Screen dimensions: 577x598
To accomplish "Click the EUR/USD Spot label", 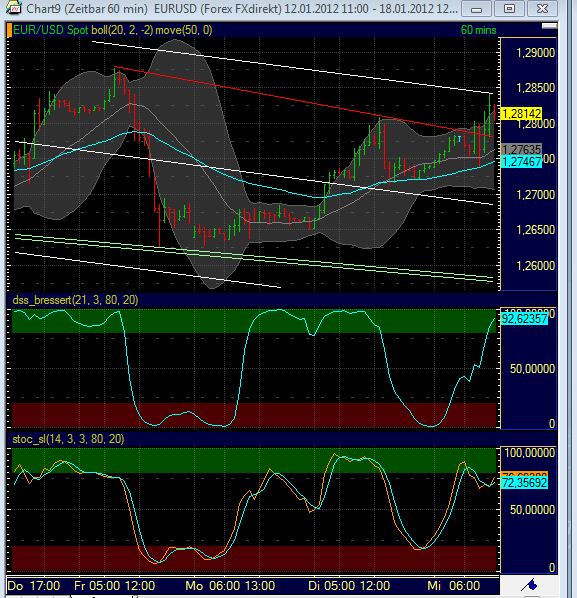I will [x=50, y=30].
